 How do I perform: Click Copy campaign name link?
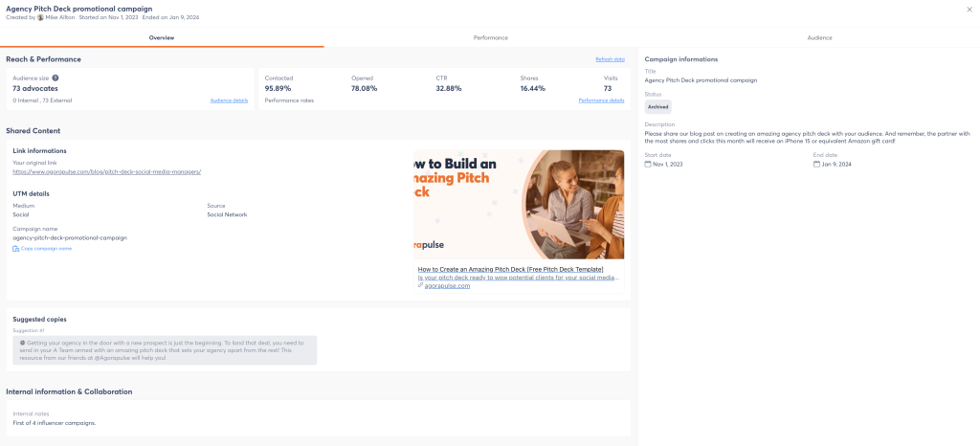click(x=46, y=249)
